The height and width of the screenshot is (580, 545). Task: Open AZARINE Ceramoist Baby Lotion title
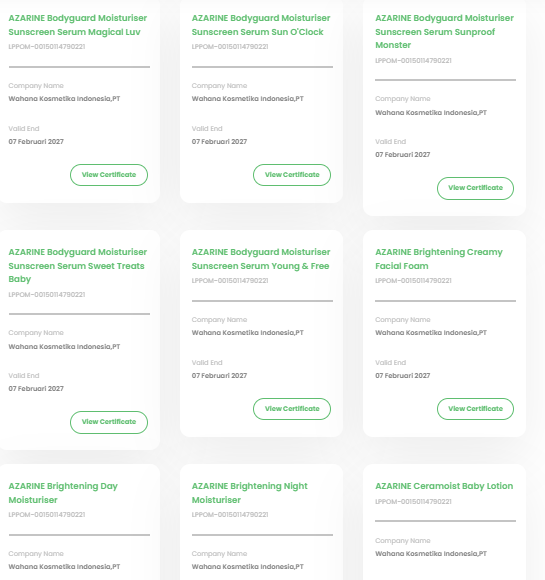tap(444, 486)
